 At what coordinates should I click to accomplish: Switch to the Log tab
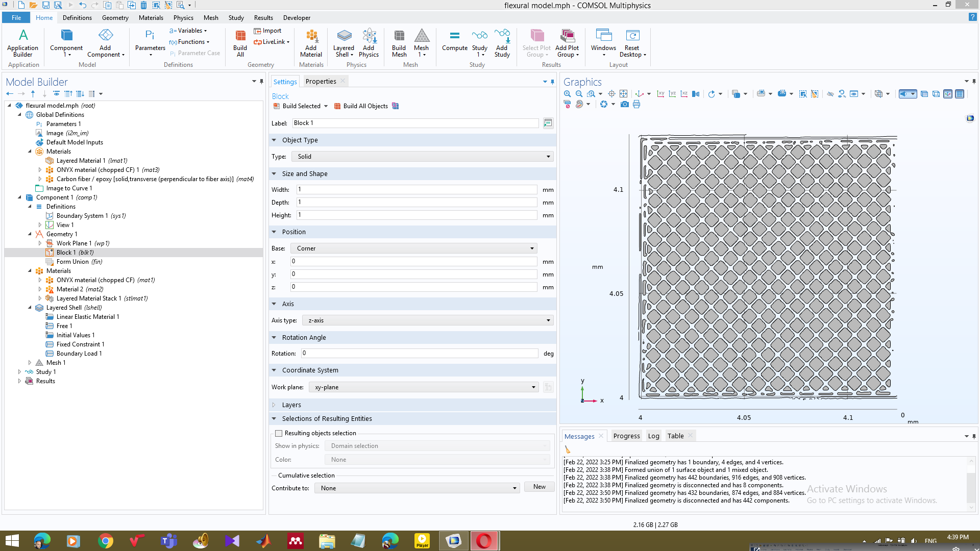[653, 436]
